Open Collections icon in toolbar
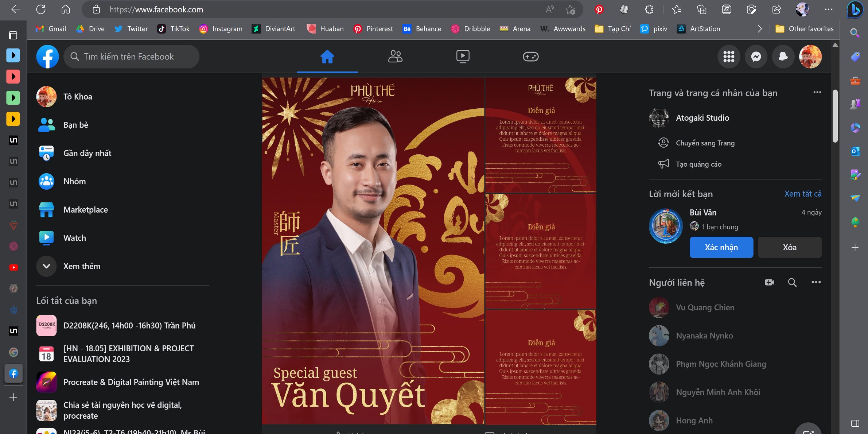This screenshot has height=434, width=868. (x=701, y=9)
